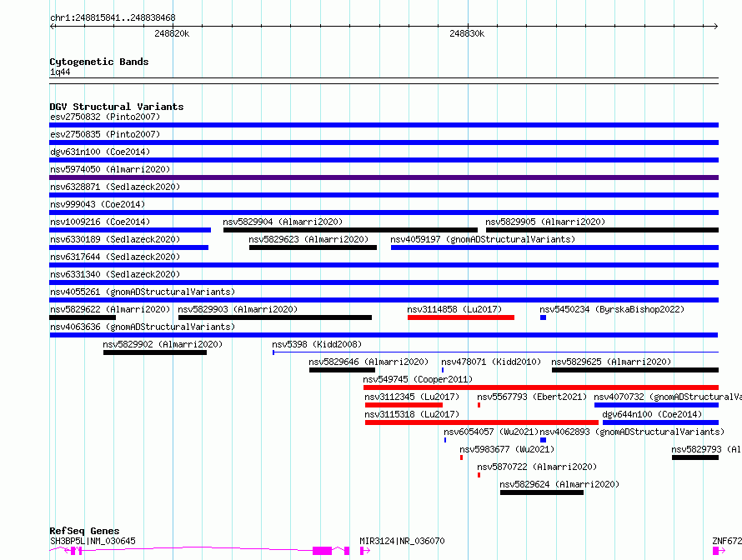This screenshot has height=560, width=742.
Task: Click nsv5829622 (Almarri2020) label
Action: [x=110, y=309]
